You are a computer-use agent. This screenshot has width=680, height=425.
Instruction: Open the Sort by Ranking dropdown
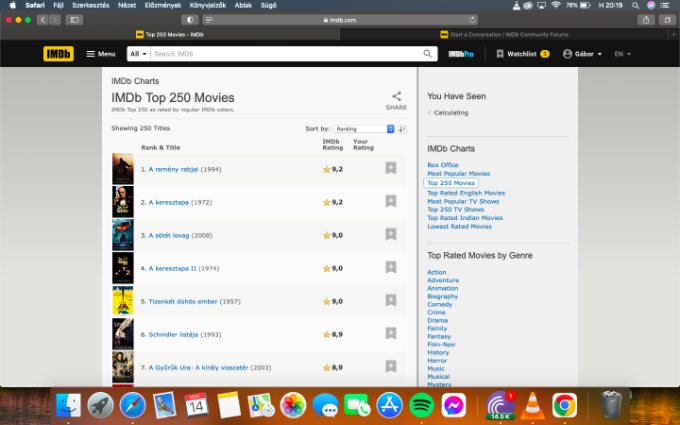(x=363, y=129)
